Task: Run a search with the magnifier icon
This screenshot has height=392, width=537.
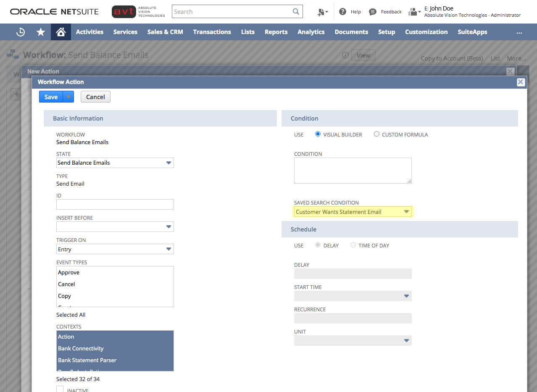Action: click(295, 11)
